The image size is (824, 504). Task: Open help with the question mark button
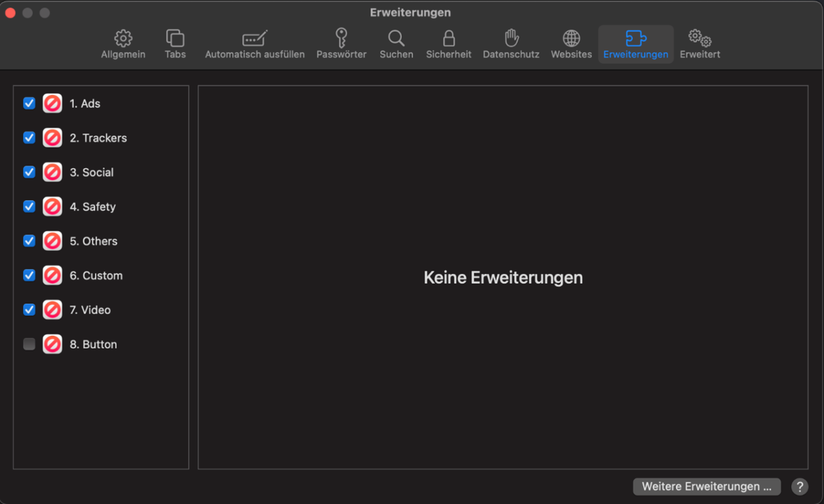click(x=799, y=486)
